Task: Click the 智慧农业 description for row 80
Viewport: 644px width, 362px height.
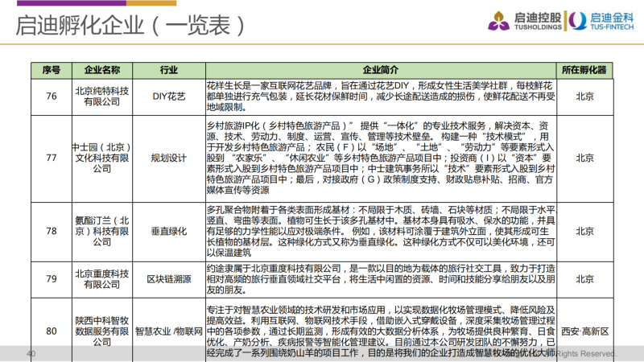Action: (381, 331)
